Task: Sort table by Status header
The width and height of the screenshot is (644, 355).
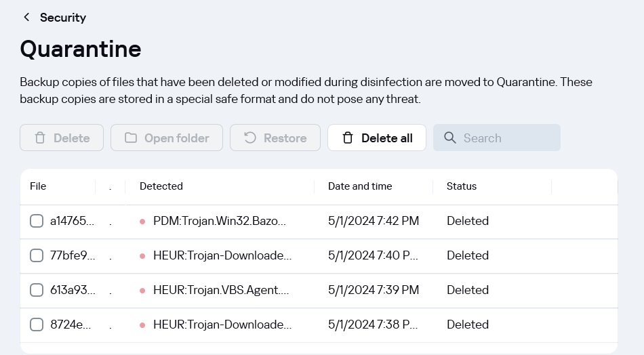Action: point(461,186)
